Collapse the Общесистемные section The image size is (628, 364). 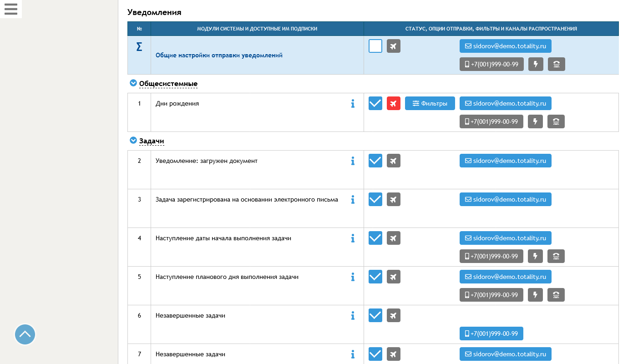[x=133, y=83]
